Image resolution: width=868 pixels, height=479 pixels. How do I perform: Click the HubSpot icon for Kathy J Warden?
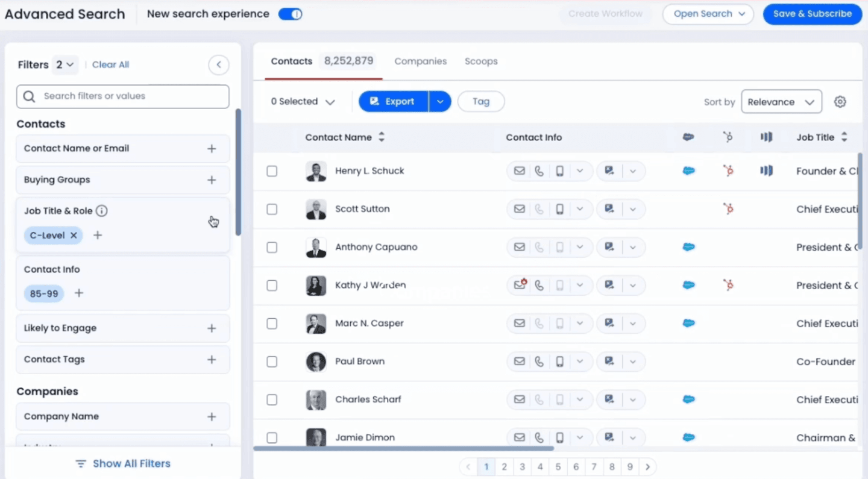click(x=728, y=285)
